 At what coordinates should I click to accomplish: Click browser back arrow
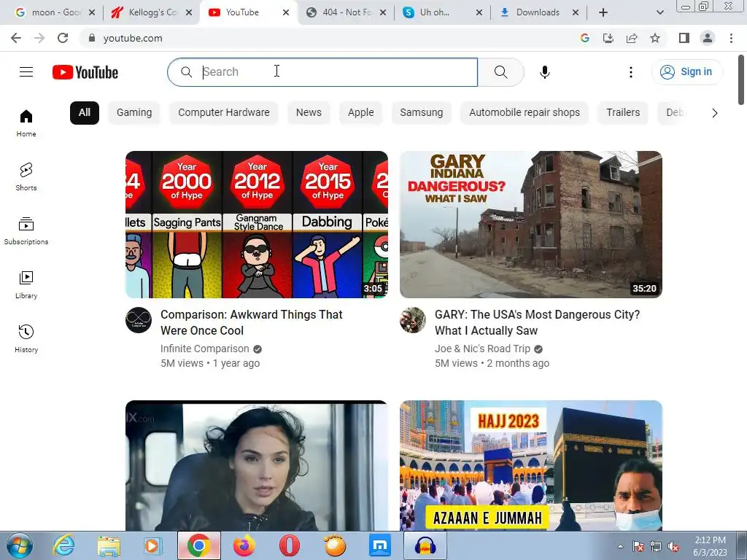pyautogui.click(x=16, y=38)
